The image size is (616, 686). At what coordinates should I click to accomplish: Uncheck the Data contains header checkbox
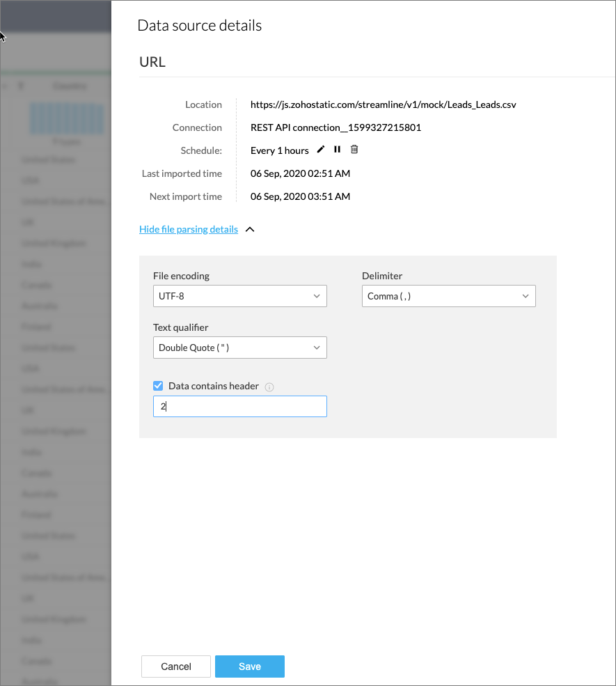[x=158, y=386]
